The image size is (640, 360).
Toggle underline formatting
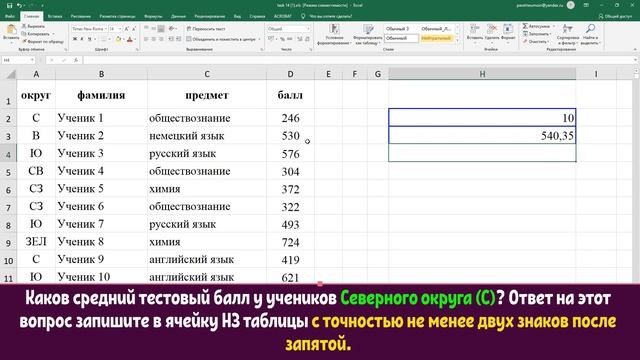coord(89,39)
